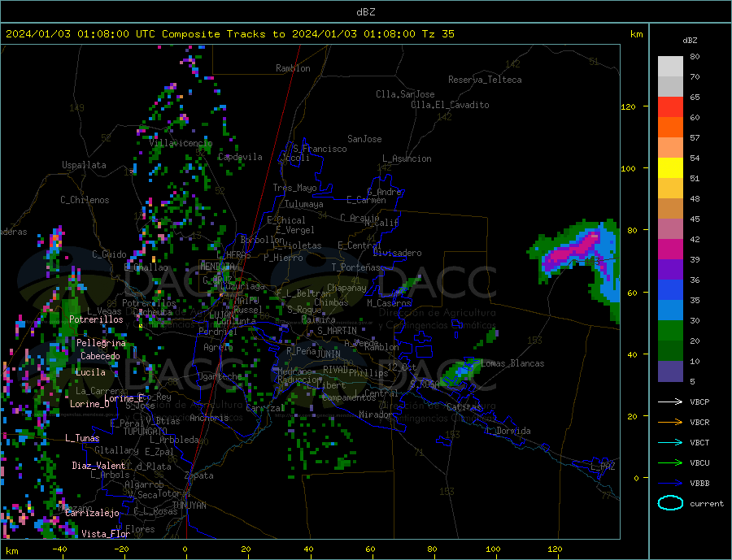Click the 'Zapata' place label

point(199,475)
